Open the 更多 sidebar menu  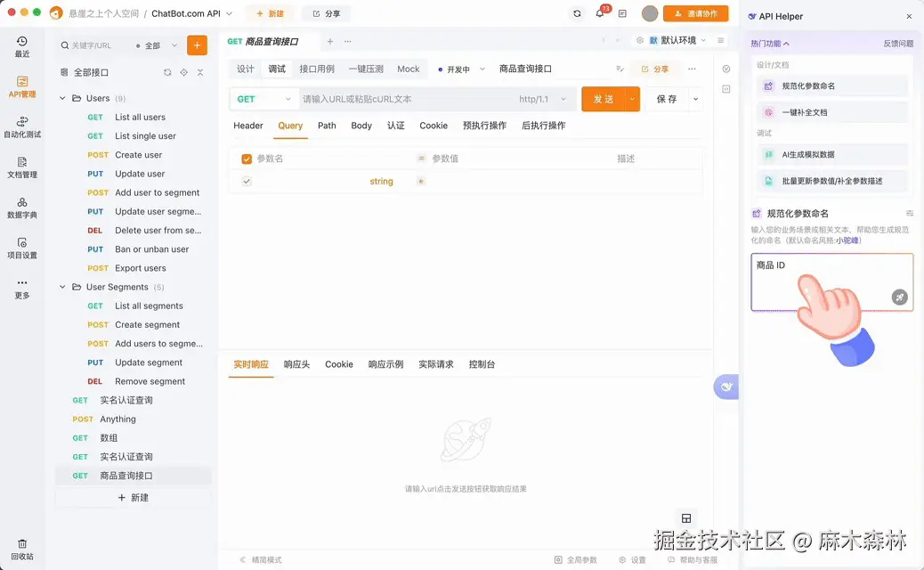21,289
